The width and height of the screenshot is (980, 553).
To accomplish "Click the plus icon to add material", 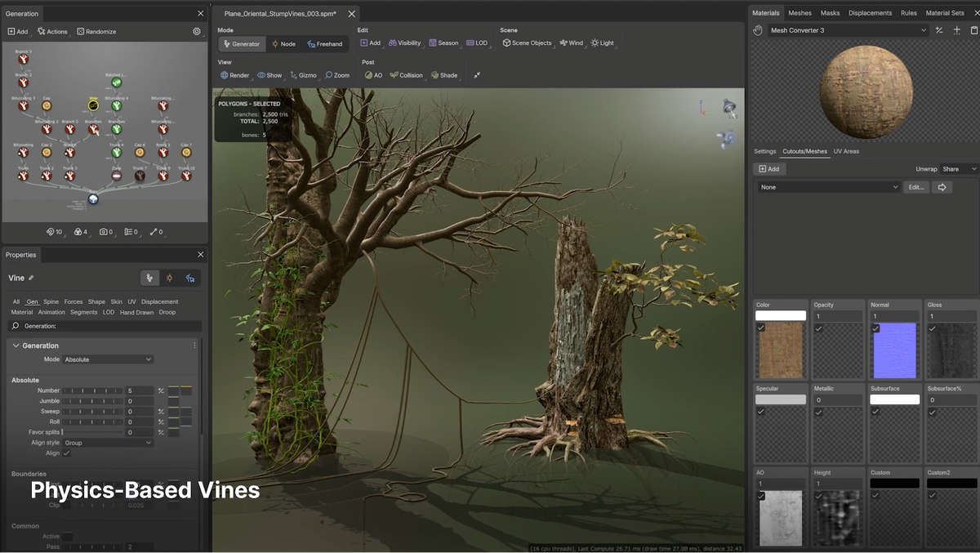I will point(956,30).
